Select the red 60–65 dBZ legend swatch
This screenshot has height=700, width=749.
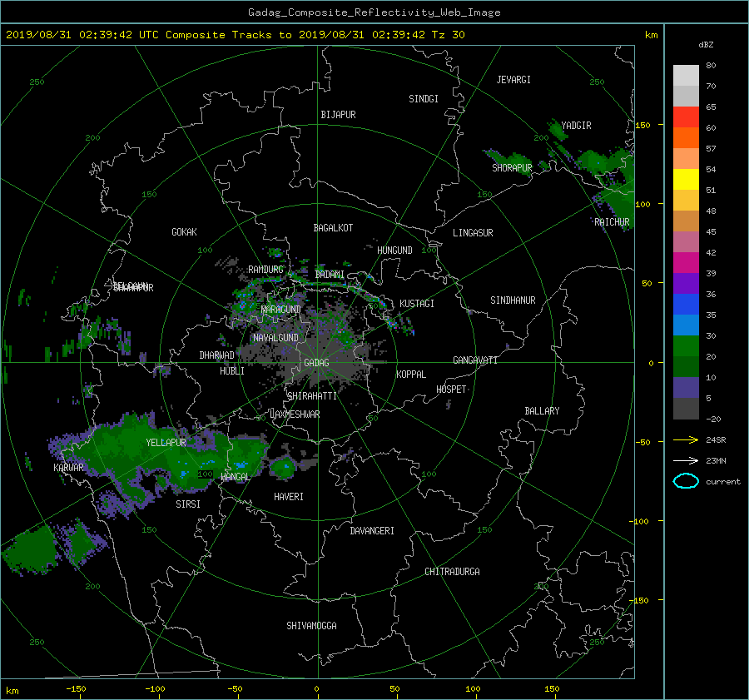pos(686,117)
